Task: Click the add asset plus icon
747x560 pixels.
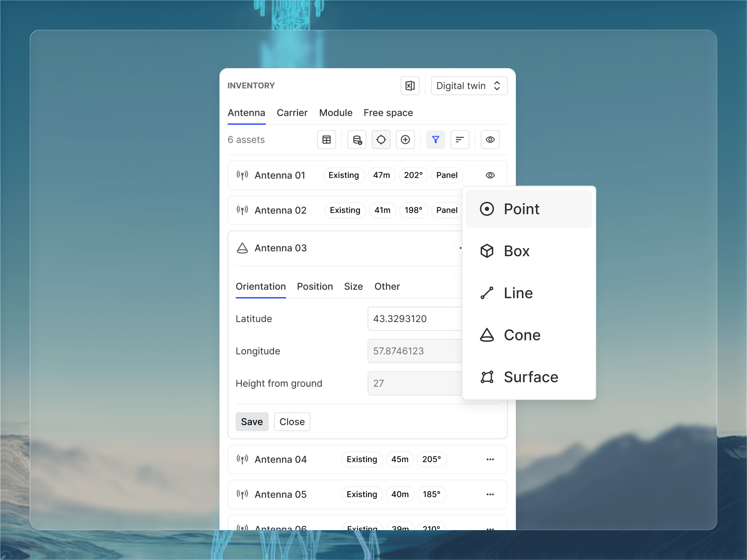Action: (405, 139)
